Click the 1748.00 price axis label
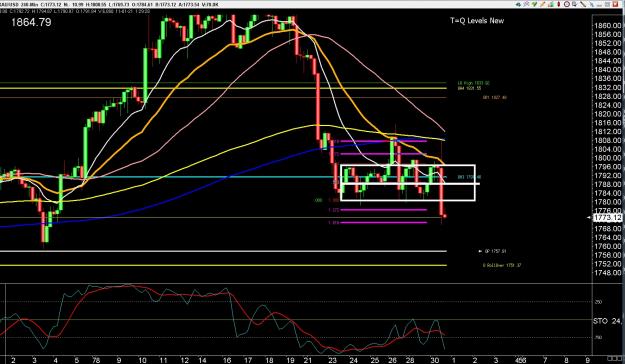 click(x=607, y=273)
